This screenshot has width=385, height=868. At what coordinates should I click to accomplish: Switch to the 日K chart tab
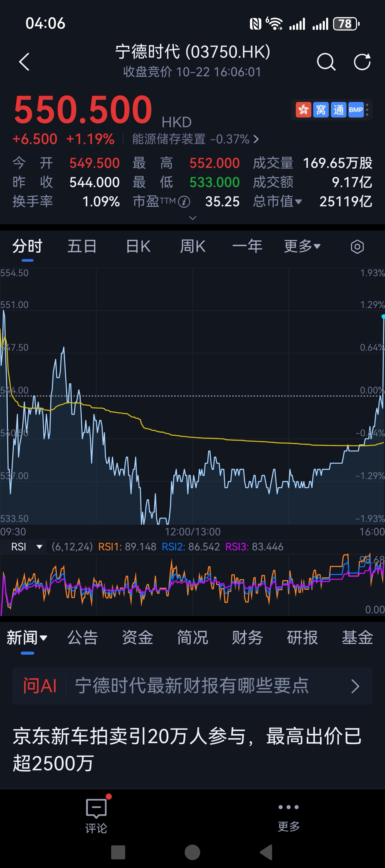point(138,246)
